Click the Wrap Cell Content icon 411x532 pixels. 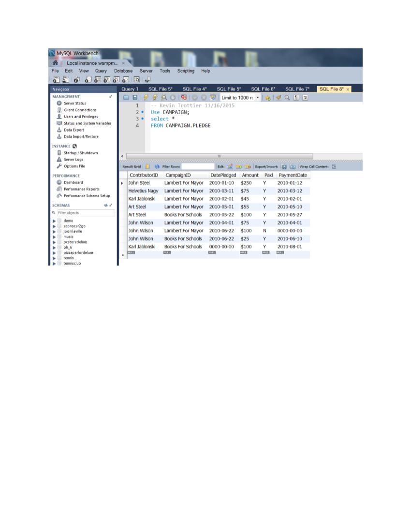334,166
